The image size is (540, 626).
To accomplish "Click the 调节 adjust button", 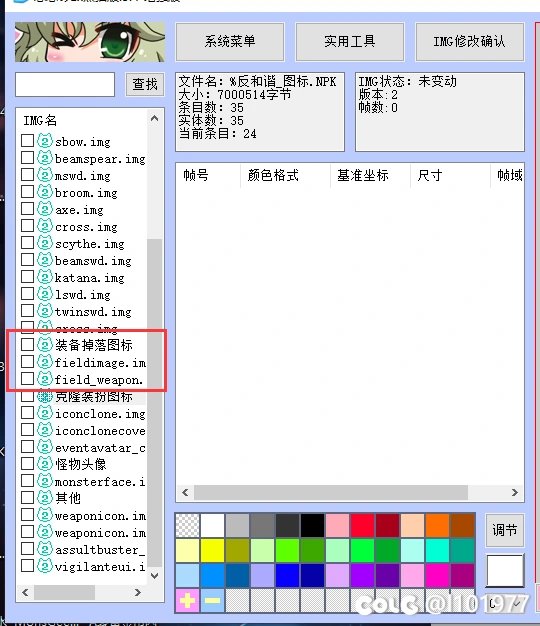I will [504, 530].
